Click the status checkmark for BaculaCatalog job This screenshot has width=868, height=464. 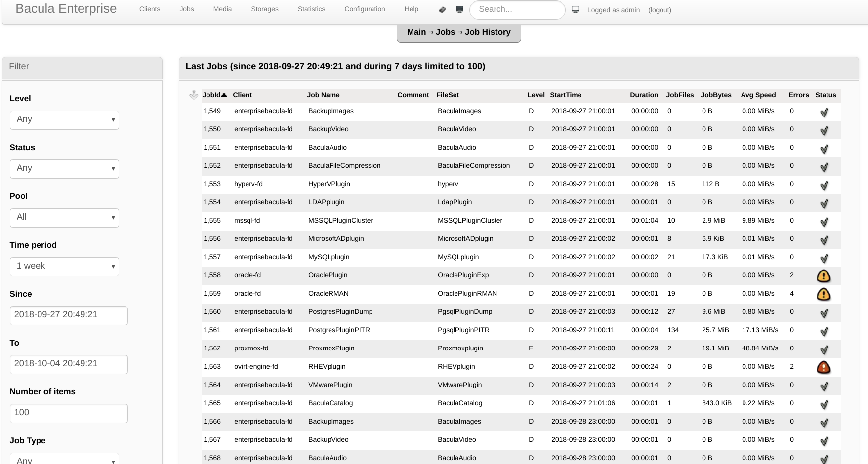pyautogui.click(x=824, y=405)
